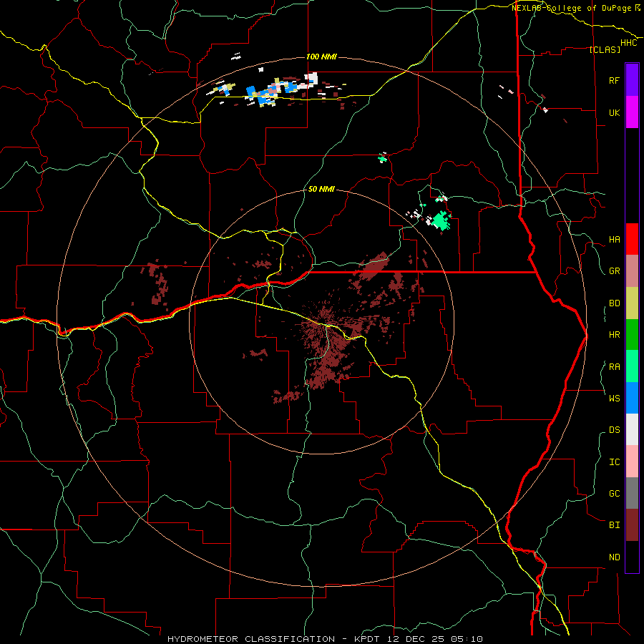
Task: Click the RF purple legend swatch
Action: (x=632, y=80)
